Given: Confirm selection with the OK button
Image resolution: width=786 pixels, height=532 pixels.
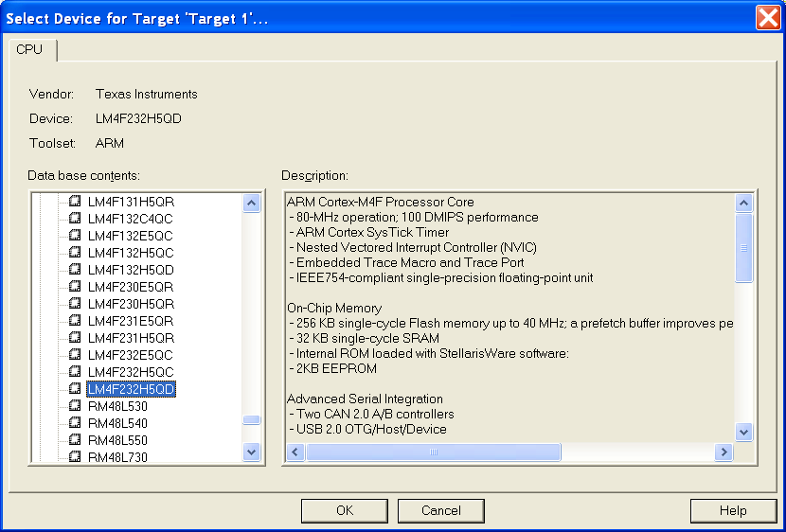Looking at the screenshot, I should pos(345,510).
